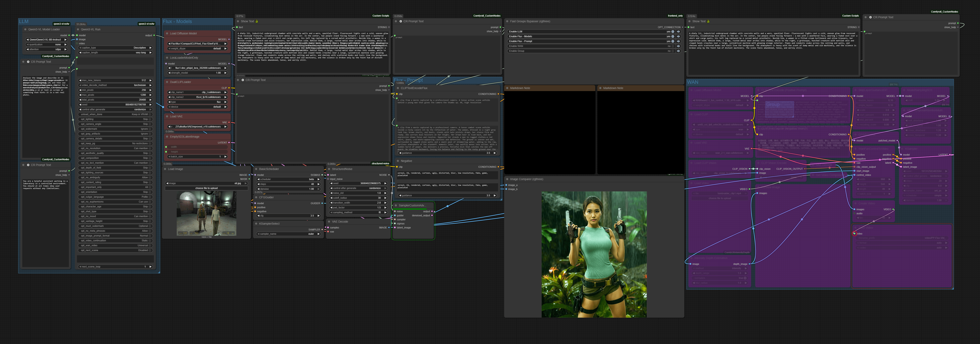Viewport: 980px width, 344px height.
Task: Click the jump arrow on Enable Group row
Action: pyautogui.click(x=678, y=51)
